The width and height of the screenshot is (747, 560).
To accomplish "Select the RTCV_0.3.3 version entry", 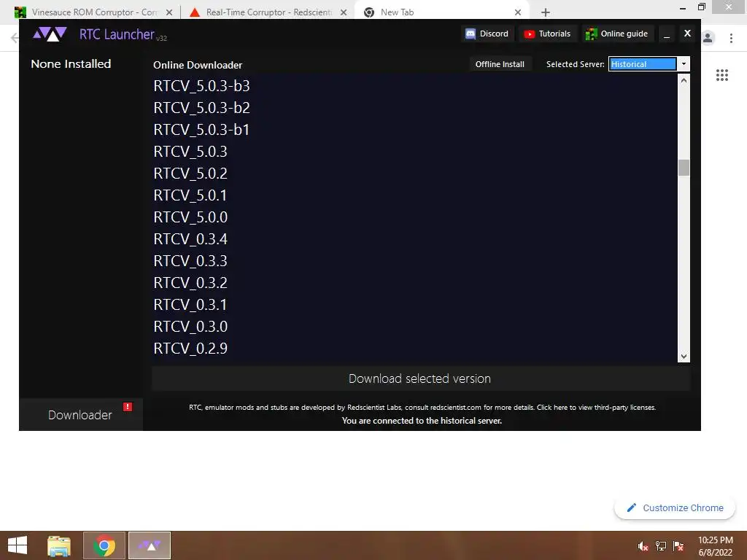I will pos(190,261).
